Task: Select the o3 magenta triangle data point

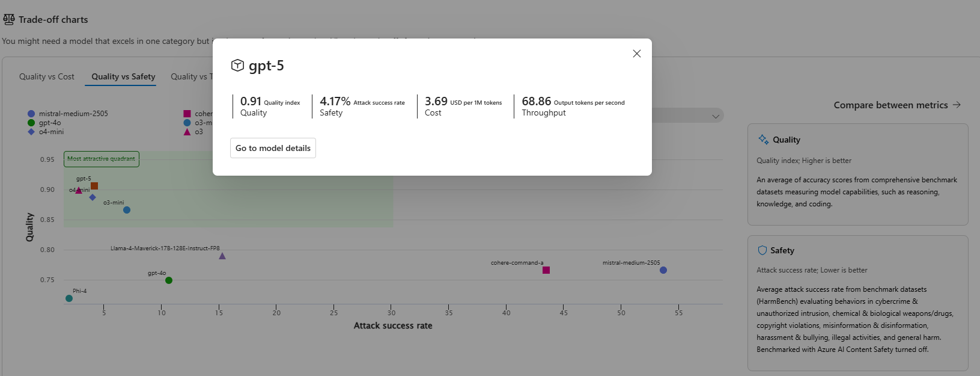Action: tap(79, 190)
